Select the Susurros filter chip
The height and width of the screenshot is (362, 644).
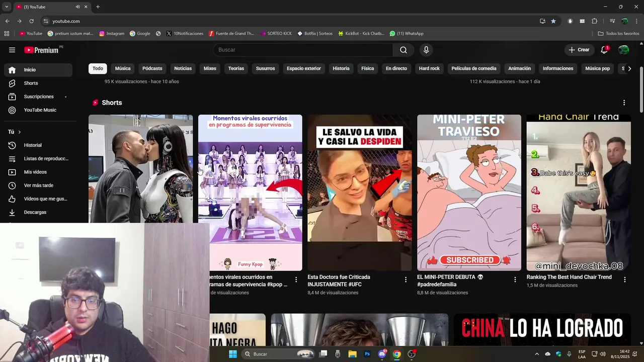click(x=265, y=68)
